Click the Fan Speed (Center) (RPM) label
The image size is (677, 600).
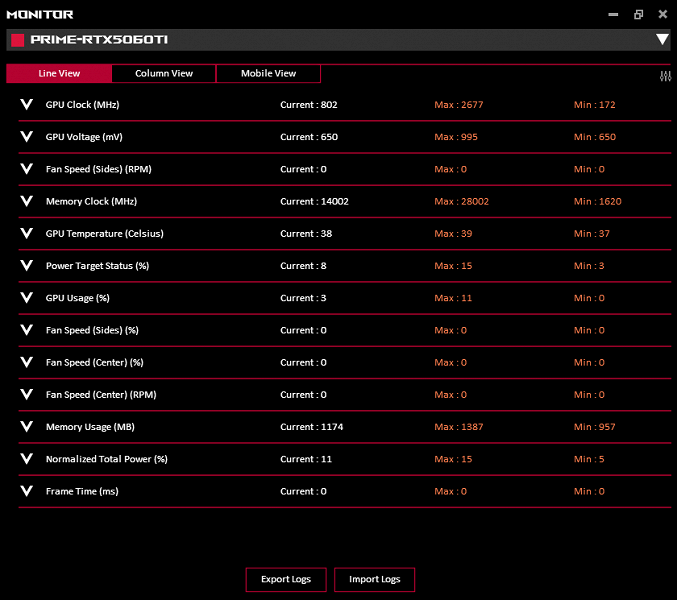(x=101, y=395)
